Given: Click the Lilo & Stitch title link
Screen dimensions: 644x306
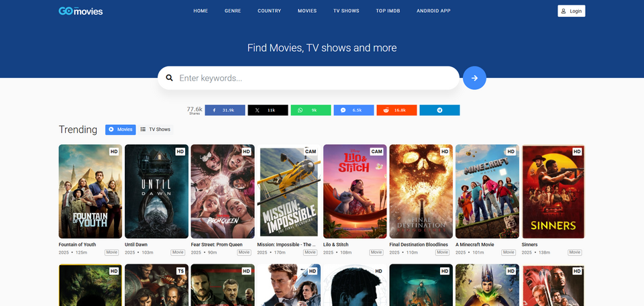Looking at the screenshot, I should [335, 244].
